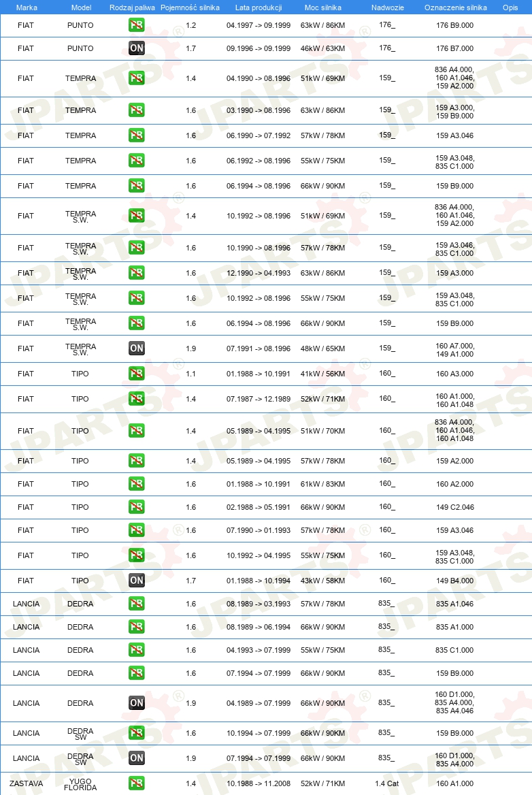Click the ZASTAVA brand cell
Image resolution: width=532 pixels, height=795 pixels.
pyautogui.click(x=27, y=783)
